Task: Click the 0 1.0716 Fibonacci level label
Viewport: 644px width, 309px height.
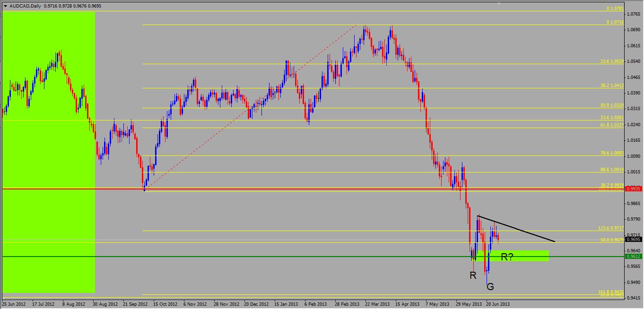Action: point(615,22)
